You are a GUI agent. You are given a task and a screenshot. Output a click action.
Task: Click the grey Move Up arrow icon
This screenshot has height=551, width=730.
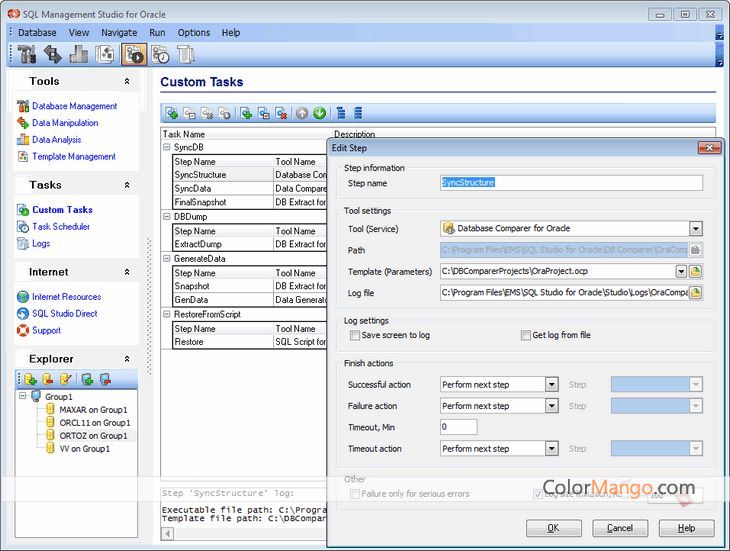click(x=302, y=113)
